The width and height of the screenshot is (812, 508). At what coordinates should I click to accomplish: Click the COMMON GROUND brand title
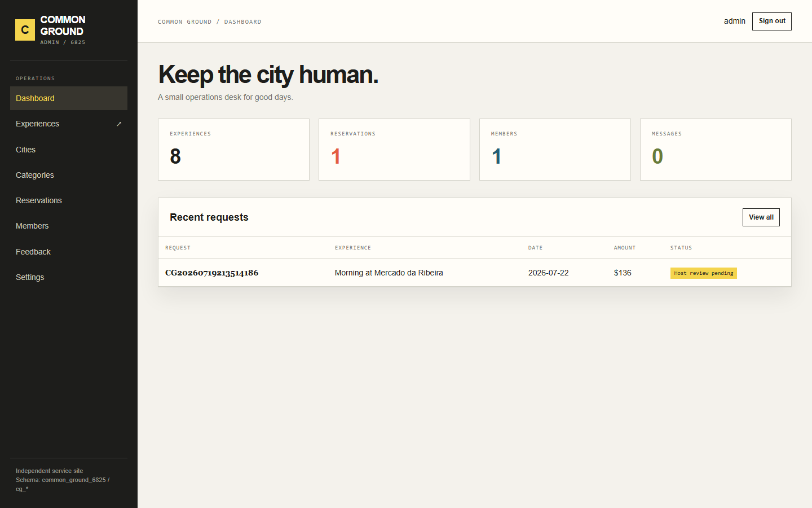tap(63, 25)
